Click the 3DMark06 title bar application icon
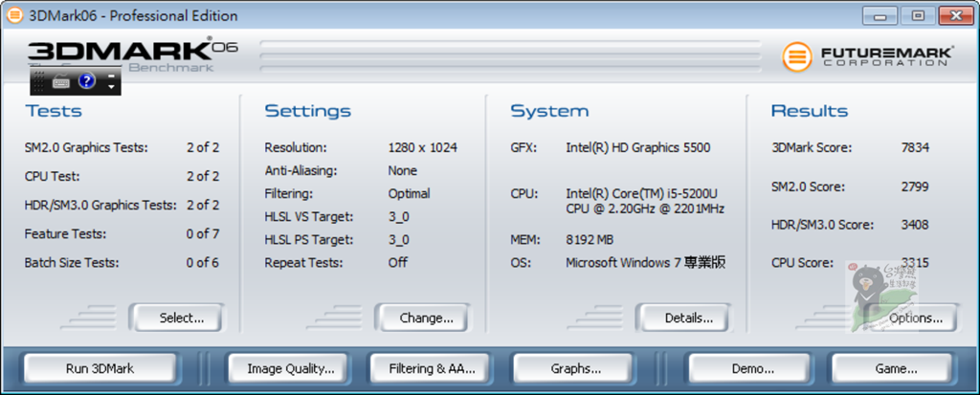The image size is (980, 395). 14,15
